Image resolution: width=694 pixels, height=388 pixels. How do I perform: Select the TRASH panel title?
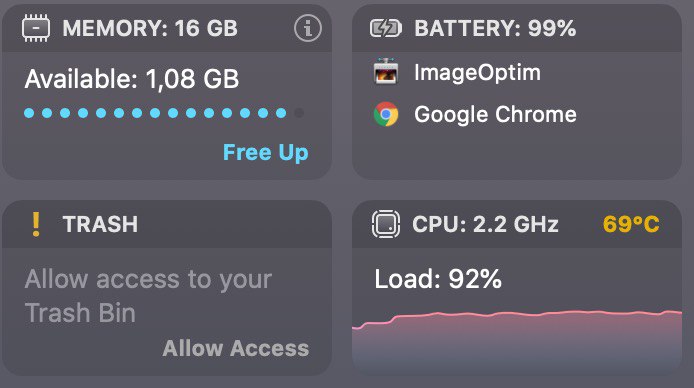(100, 224)
